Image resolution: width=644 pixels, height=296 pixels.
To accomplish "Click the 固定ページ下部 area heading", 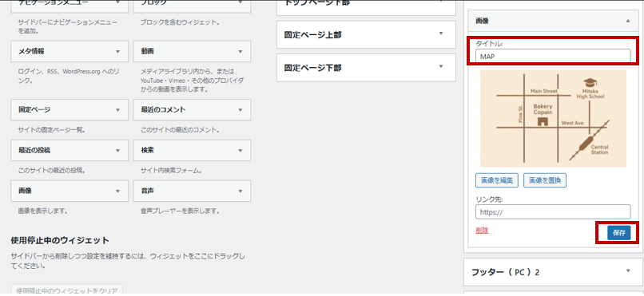I will click(x=313, y=68).
